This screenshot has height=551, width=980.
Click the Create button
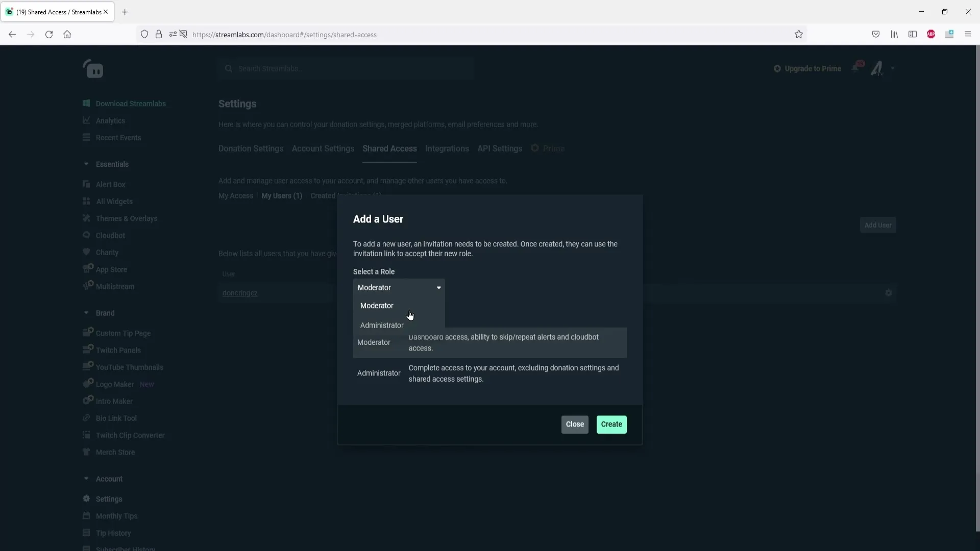(611, 424)
